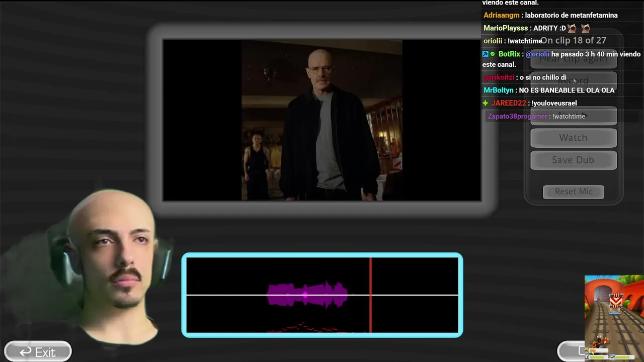
Task: Click the Exit button
Action: click(x=38, y=352)
